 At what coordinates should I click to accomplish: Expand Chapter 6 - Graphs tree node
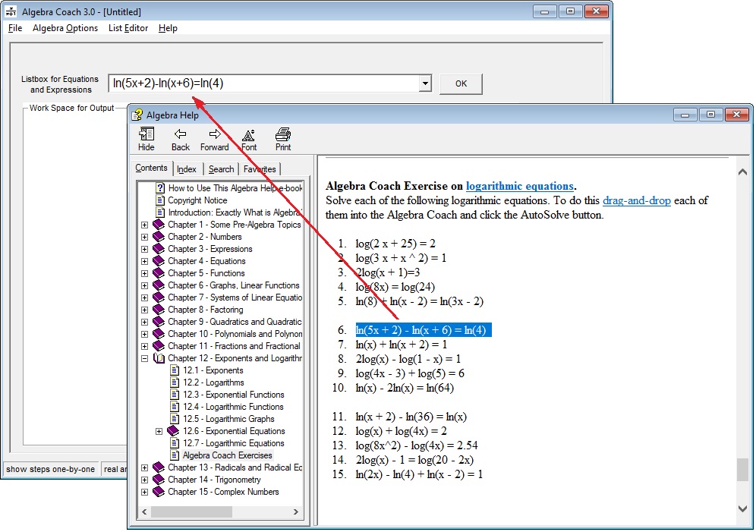144,286
